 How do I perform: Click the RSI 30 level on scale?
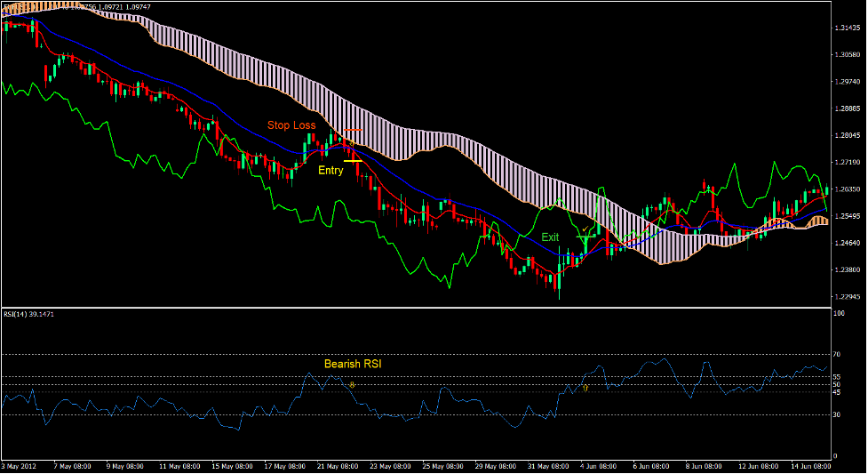click(x=838, y=414)
